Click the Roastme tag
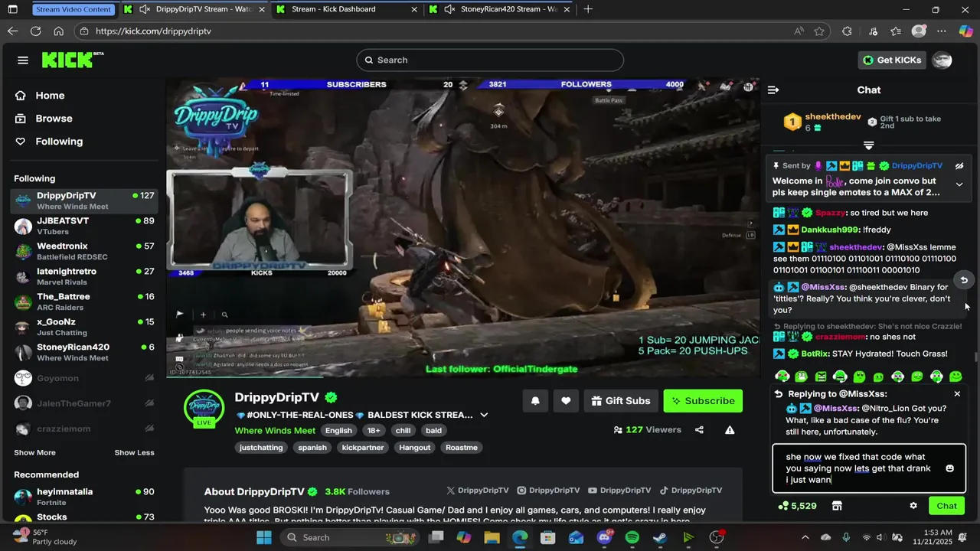Image resolution: width=980 pixels, height=551 pixels. [x=462, y=448]
